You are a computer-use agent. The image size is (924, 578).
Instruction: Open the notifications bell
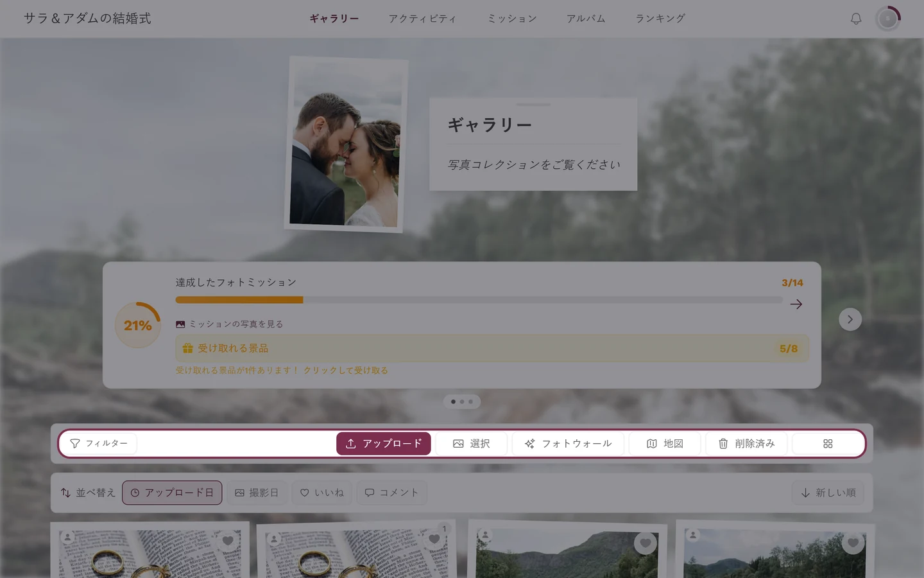[x=856, y=19]
